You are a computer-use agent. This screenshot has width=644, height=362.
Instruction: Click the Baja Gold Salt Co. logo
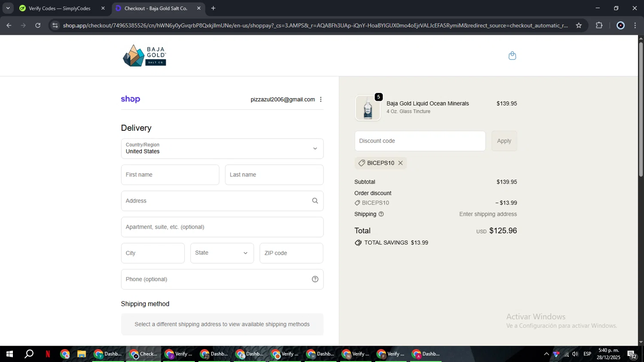145,55
